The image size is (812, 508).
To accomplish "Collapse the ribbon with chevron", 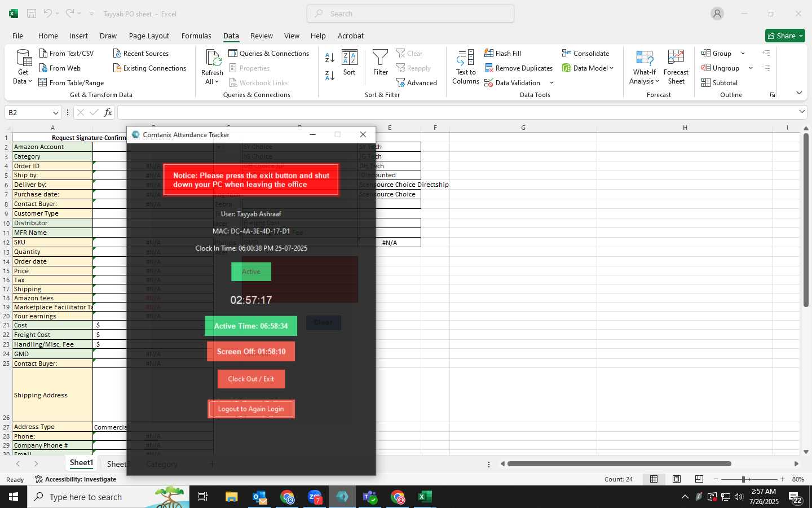I will 799,93.
